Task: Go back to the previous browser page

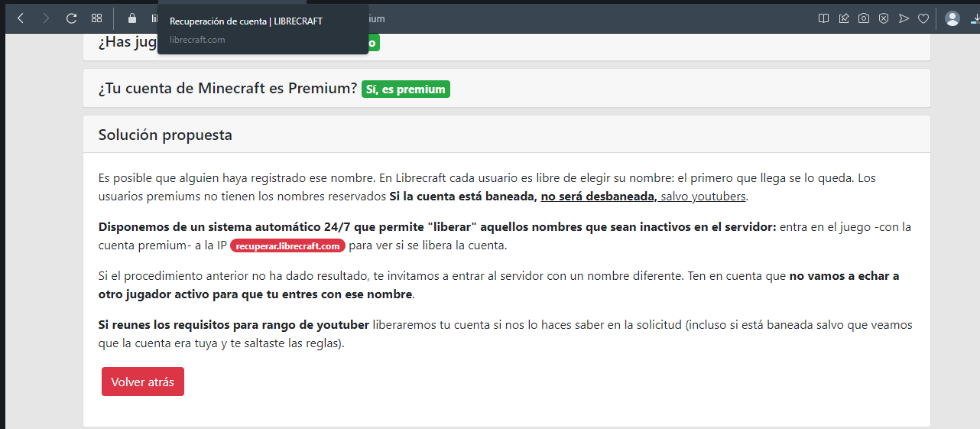Action: point(21,18)
